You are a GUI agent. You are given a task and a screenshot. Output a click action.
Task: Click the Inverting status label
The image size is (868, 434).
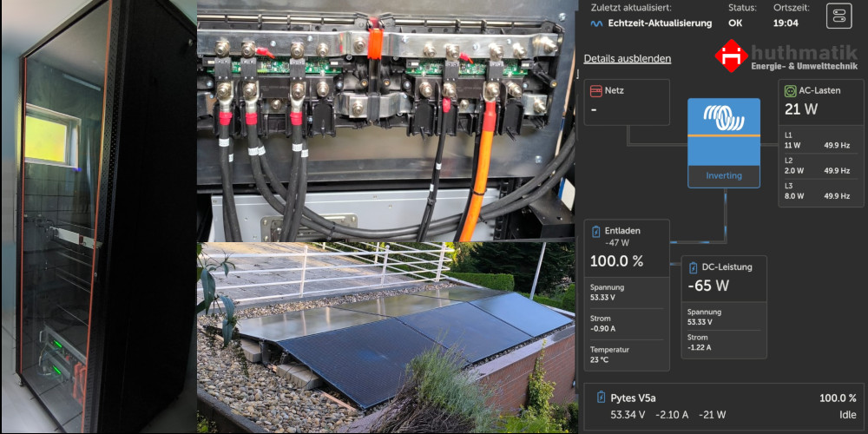(723, 175)
